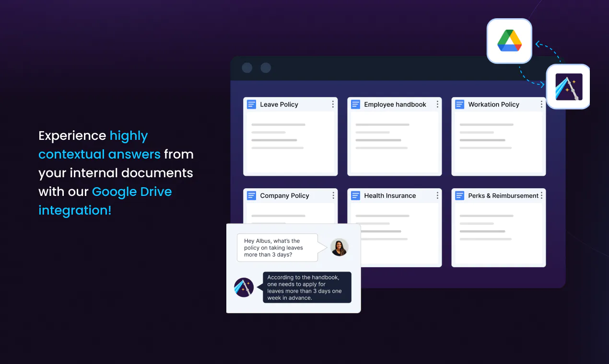Click the "Company Policy" card title
609x364 pixels.
(284, 195)
